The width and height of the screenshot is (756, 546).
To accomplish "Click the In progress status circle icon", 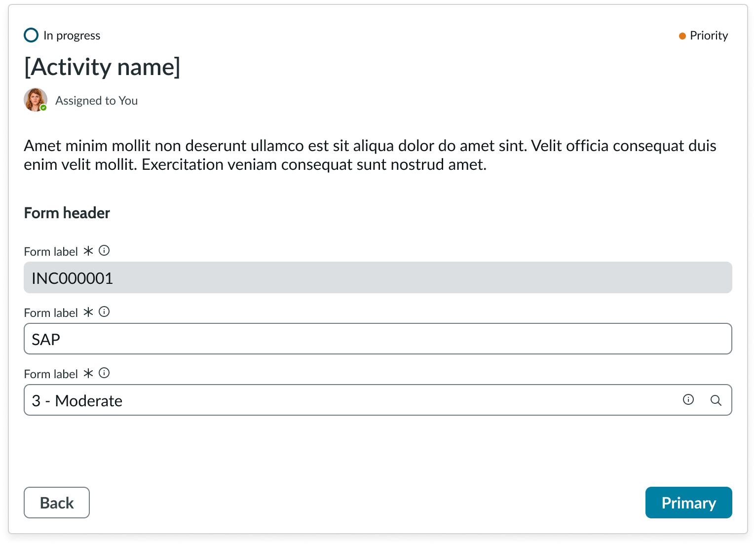I will click(x=31, y=36).
